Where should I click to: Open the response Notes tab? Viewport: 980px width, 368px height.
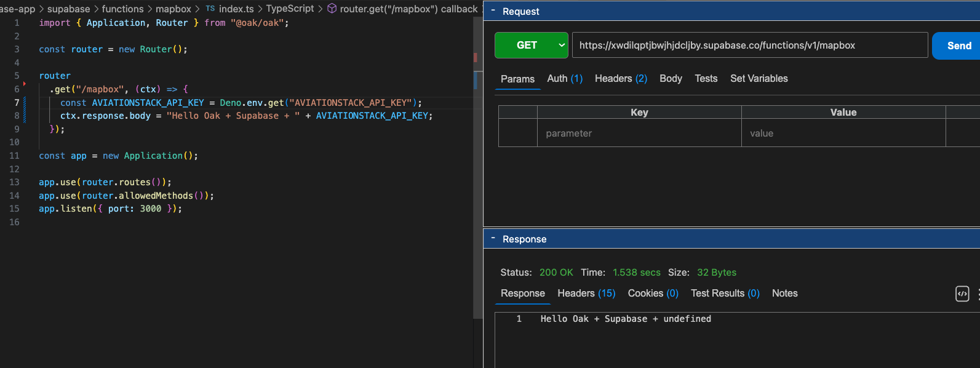(784, 294)
